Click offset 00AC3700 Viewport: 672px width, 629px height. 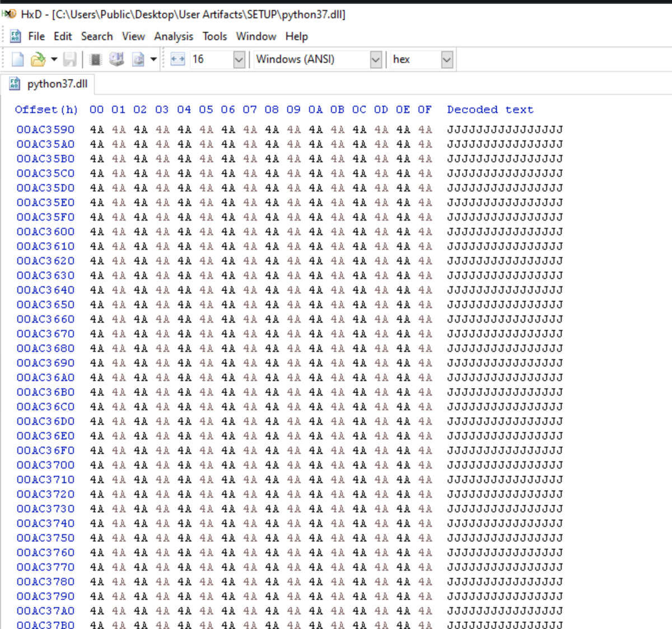tap(45, 465)
